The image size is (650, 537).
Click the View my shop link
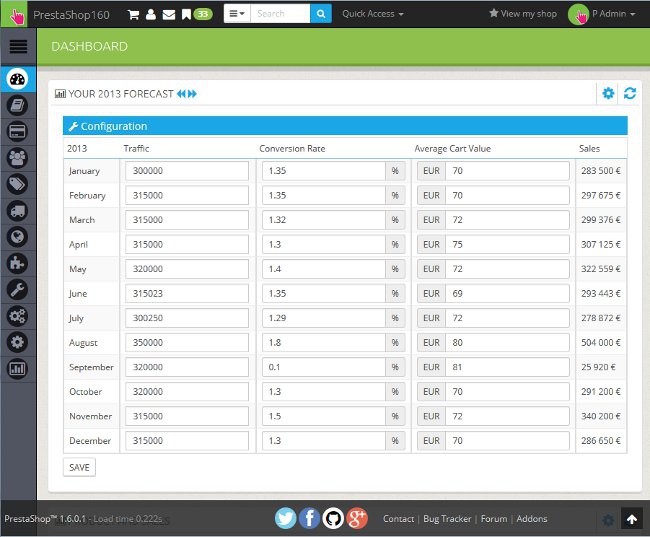[x=523, y=14]
